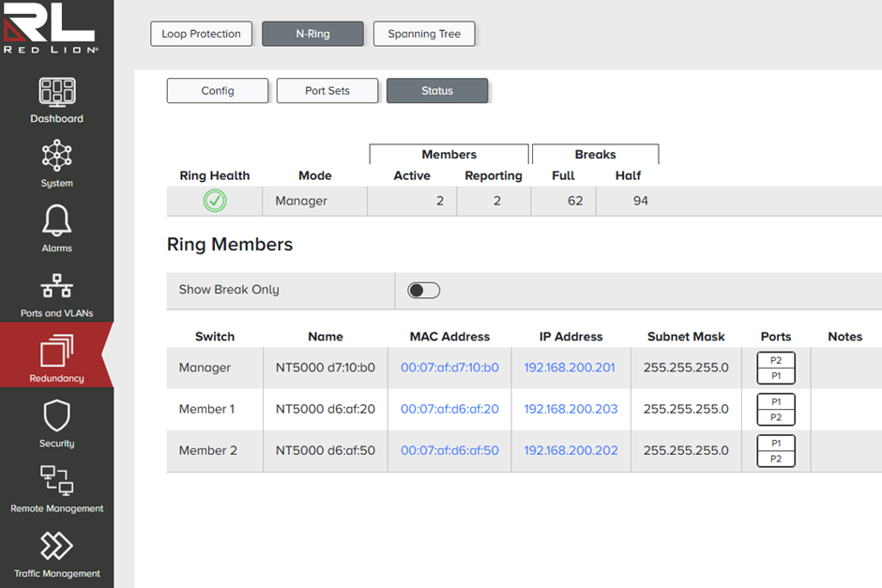The height and width of the screenshot is (588, 882).
Task: Open Remote Management in sidebar
Action: [56, 481]
